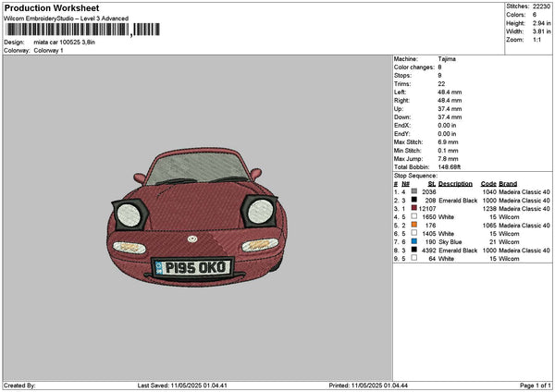
Task: Click the white swatch with 1650 stitches
Action: pos(413,216)
